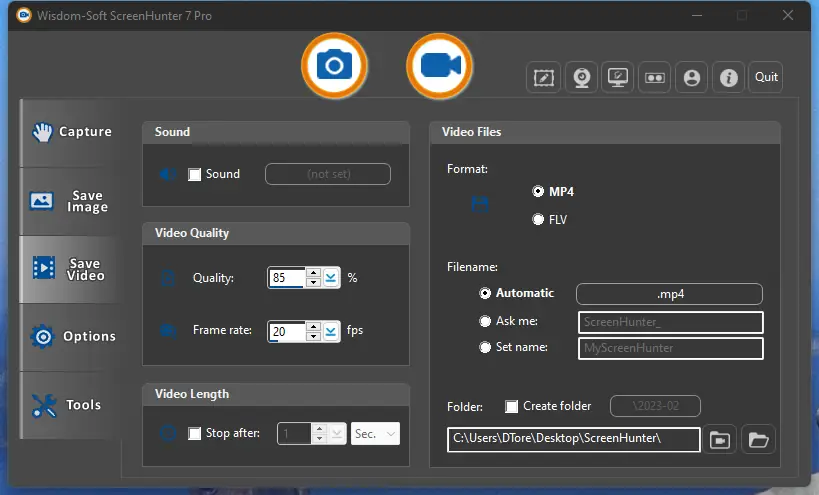The image size is (819, 495).
Task: Enable the Stop after checkbox
Action: tap(194, 433)
